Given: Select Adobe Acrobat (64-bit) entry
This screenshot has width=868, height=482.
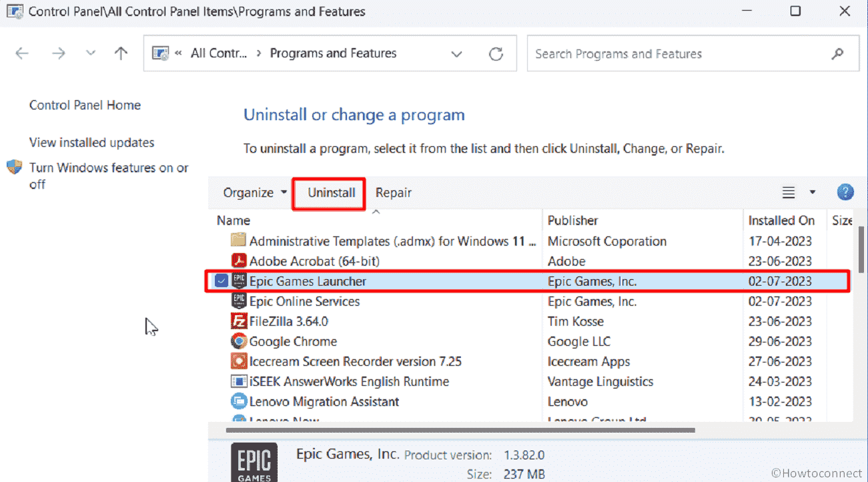Looking at the screenshot, I should coord(314,261).
